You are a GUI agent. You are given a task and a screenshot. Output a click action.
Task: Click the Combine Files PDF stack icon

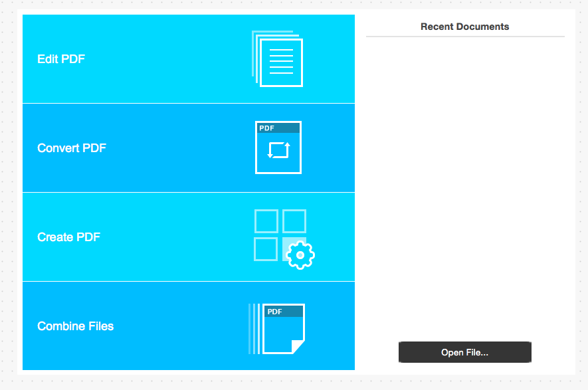click(277, 329)
